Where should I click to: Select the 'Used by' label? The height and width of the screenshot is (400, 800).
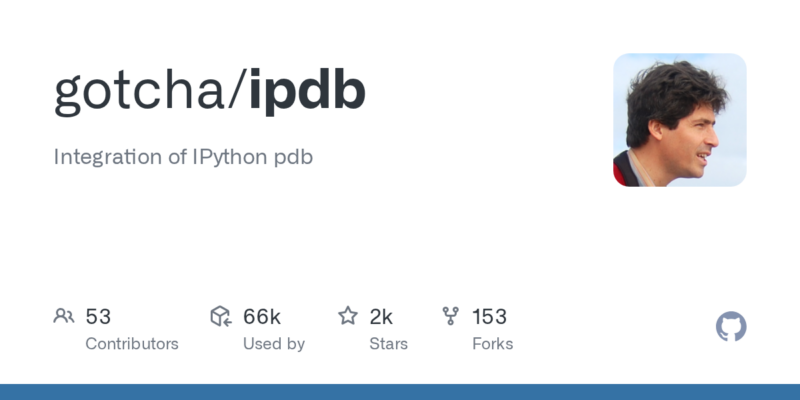(x=273, y=343)
